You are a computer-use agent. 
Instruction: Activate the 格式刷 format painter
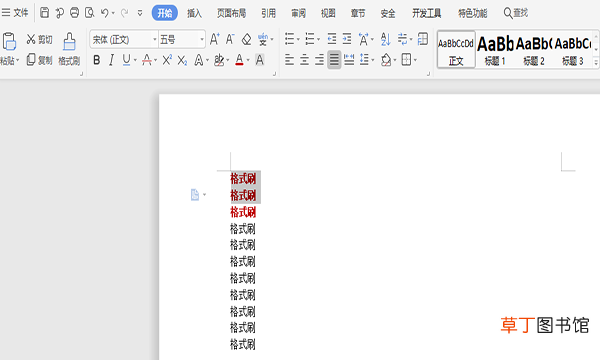(x=69, y=49)
